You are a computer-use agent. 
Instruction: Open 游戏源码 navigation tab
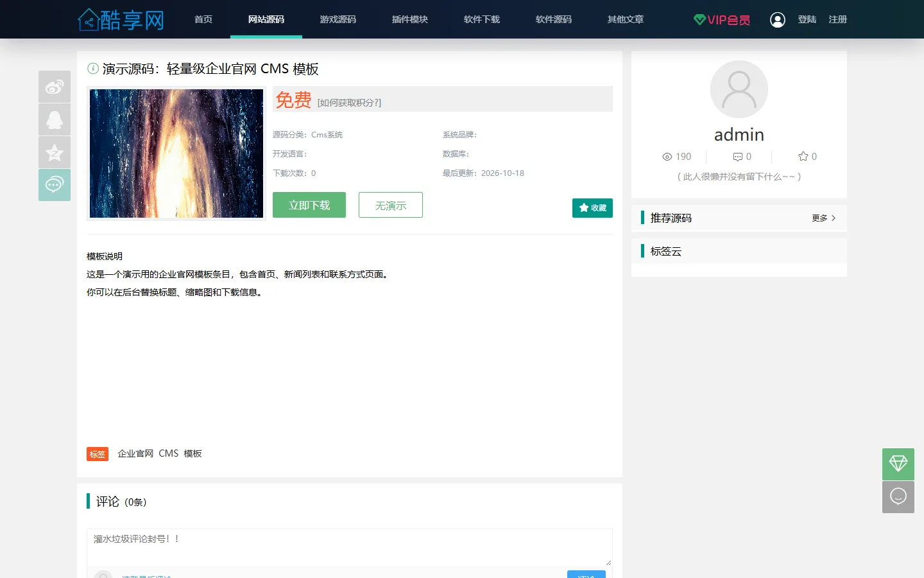[x=338, y=19]
